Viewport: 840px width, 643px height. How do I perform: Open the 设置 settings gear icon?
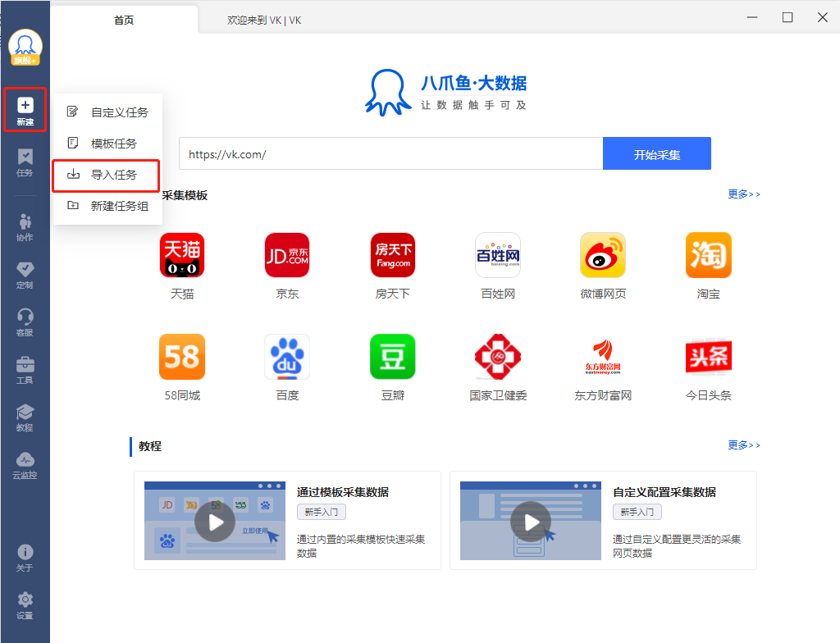[25, 605]
